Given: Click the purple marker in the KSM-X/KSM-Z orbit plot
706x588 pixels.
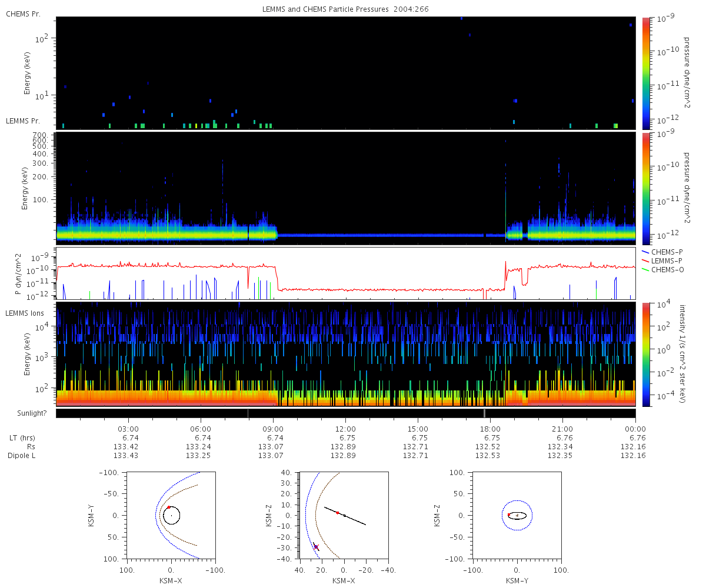Looking at the screenshot, I should pyautogui.click(x=316, y=547).
